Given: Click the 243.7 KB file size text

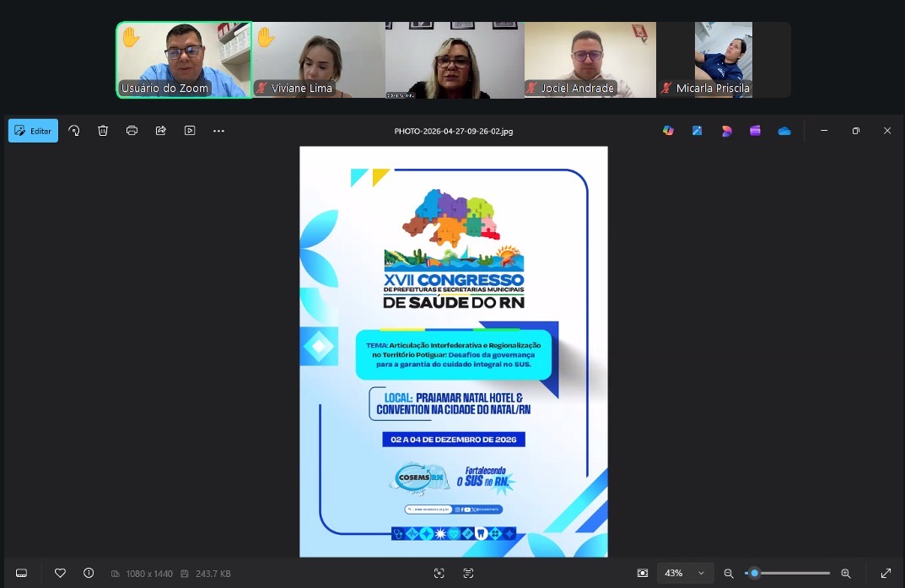Looking at the screenshot, I should click(213, 574).
